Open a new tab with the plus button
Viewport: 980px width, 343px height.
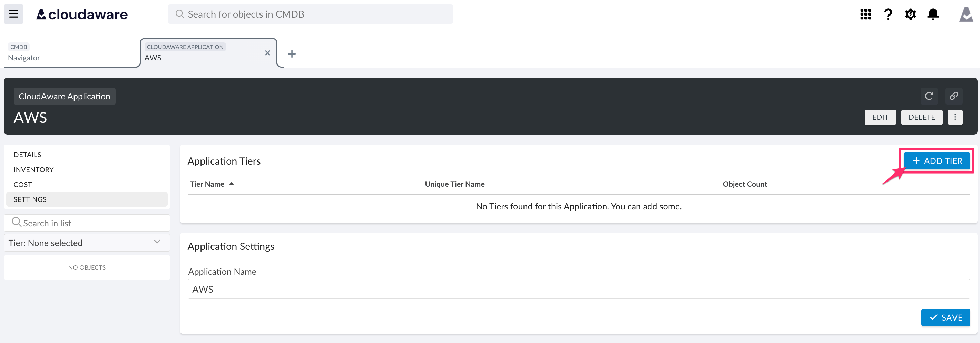coord(292,53)
